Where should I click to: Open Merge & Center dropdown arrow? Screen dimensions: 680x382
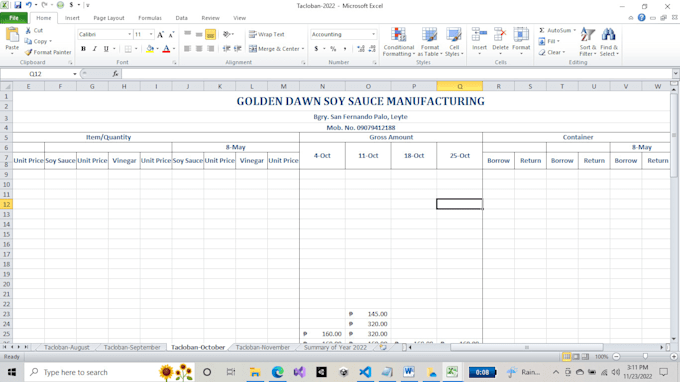coord(303,49)
